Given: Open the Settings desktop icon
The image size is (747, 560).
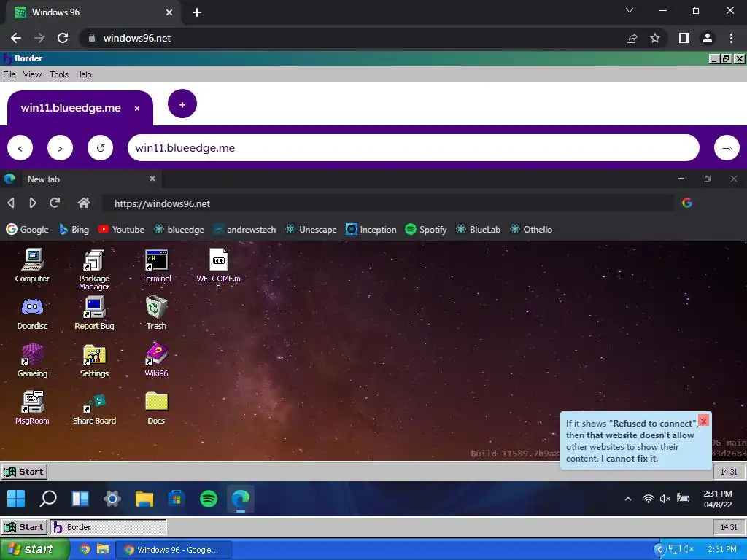Looking at the screenshot, I should (94, 360).
